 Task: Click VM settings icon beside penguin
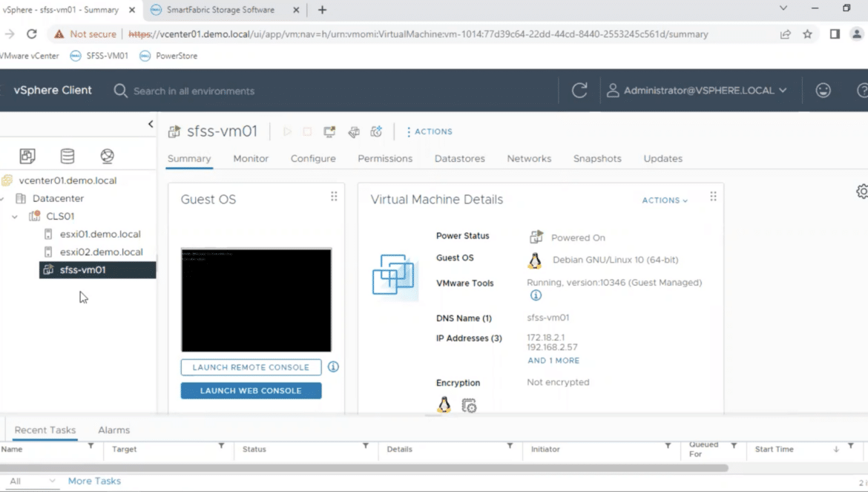click(x=469, y=406)
